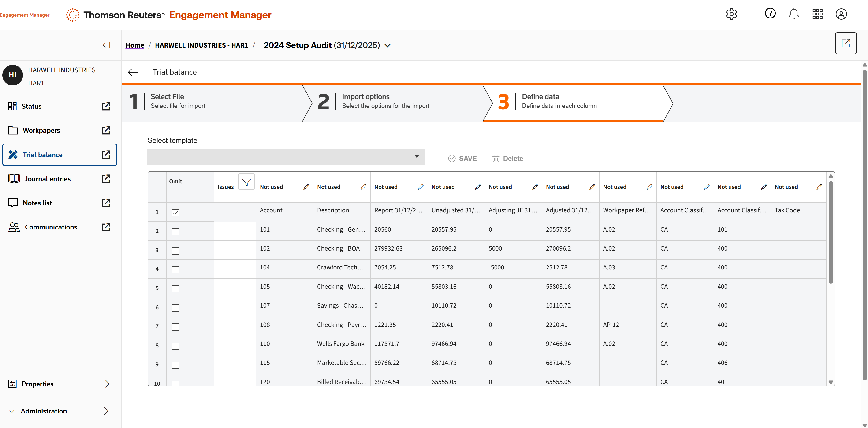Click the SAVE template button
868x428 pixels.
click(462, 158)
